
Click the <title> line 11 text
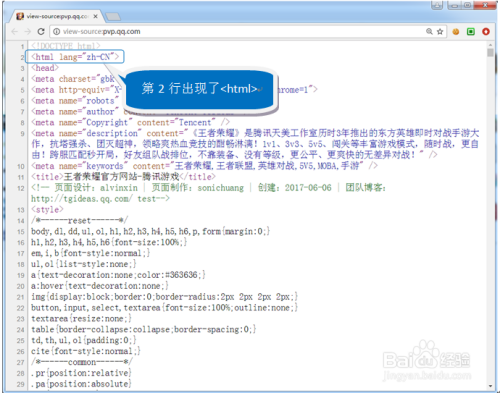(x=123, y=177)
